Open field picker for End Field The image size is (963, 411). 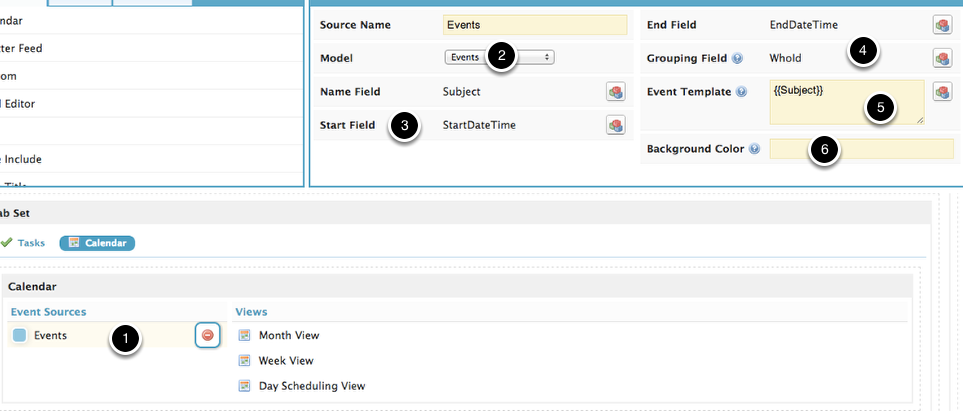(x=942, y=25)
